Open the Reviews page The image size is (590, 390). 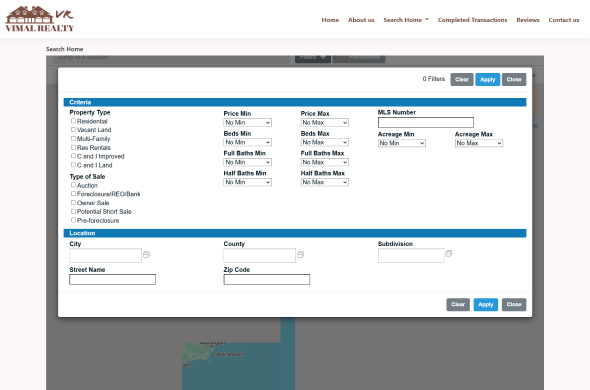click(x=528, y=20)
